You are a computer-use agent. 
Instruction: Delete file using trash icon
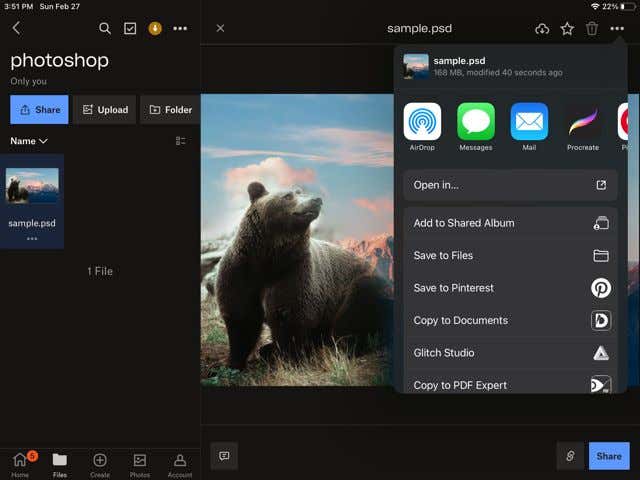point(592,29)
